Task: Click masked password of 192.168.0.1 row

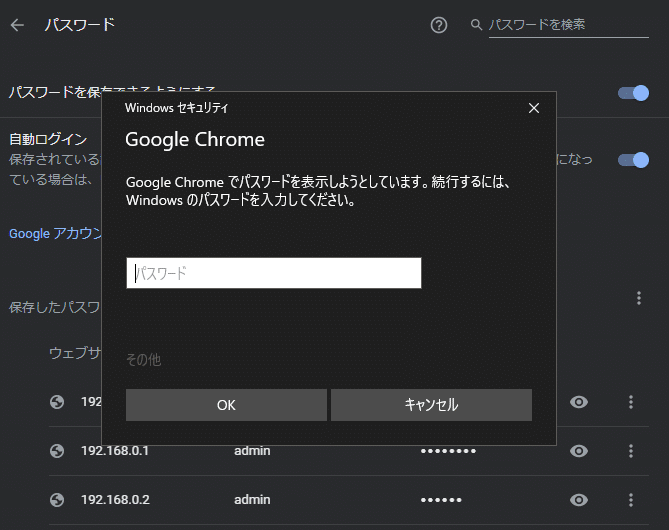Action: pyautogui.click(x=448, y=451)
